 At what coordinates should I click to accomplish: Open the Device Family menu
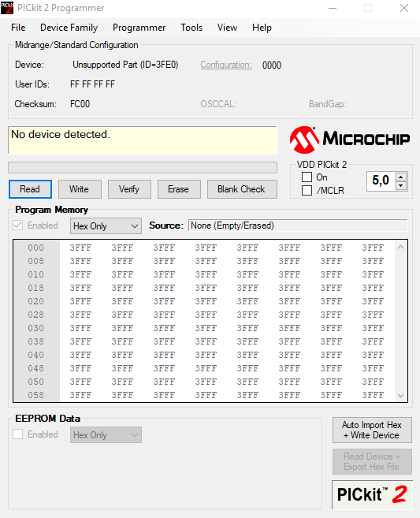click(69, 28)
